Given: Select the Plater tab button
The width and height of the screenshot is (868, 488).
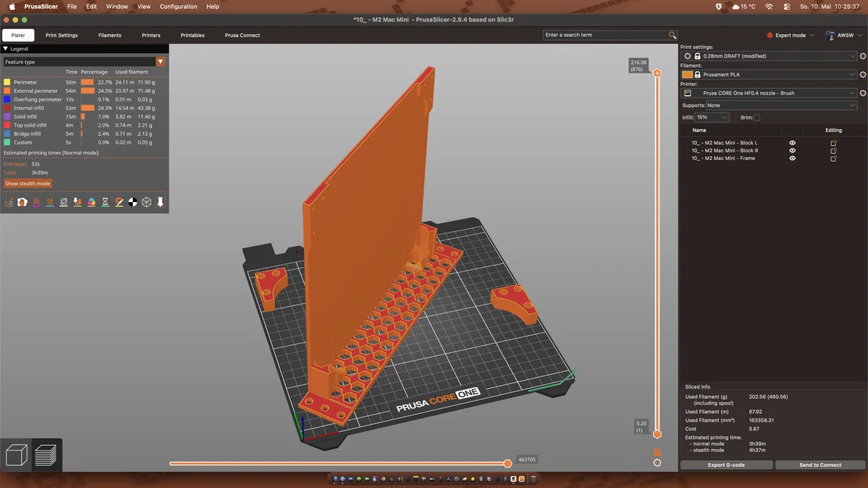Looking at the screenshot, I should click(18, 35).
